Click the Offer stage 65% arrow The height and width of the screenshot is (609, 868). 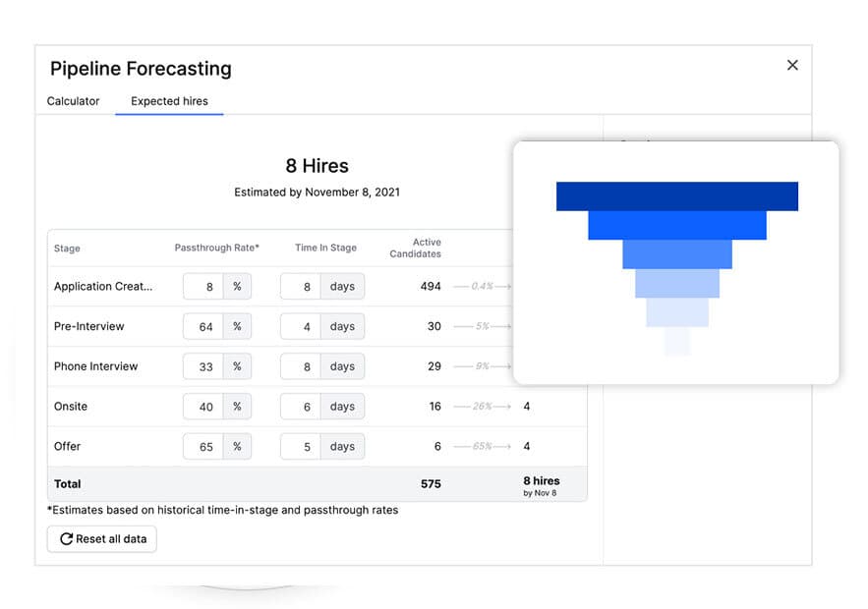tap(482, 447)
